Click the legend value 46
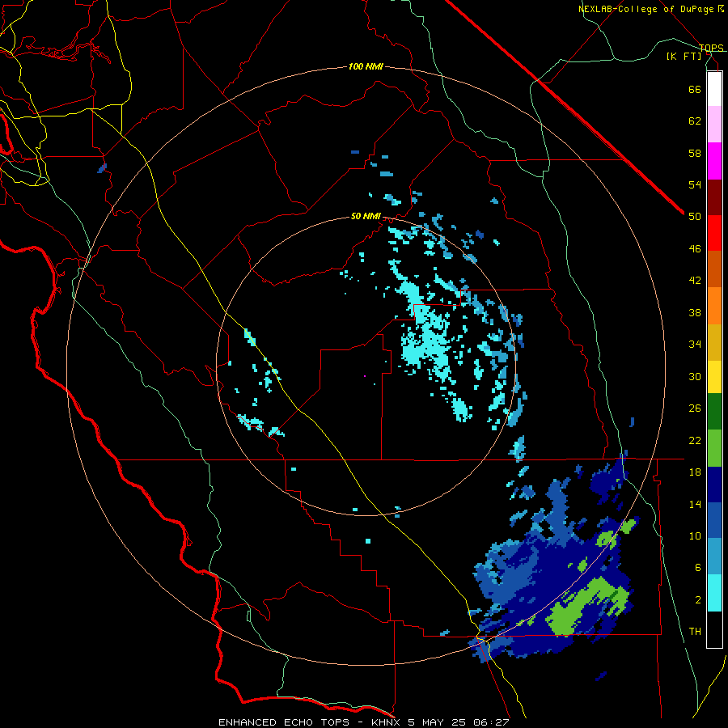 [695, 249]
